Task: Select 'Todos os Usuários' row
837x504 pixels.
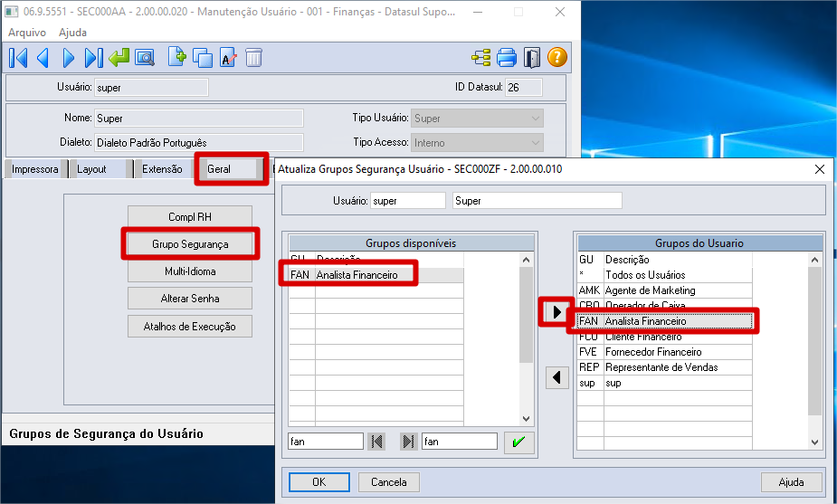Action: point(665,275)
